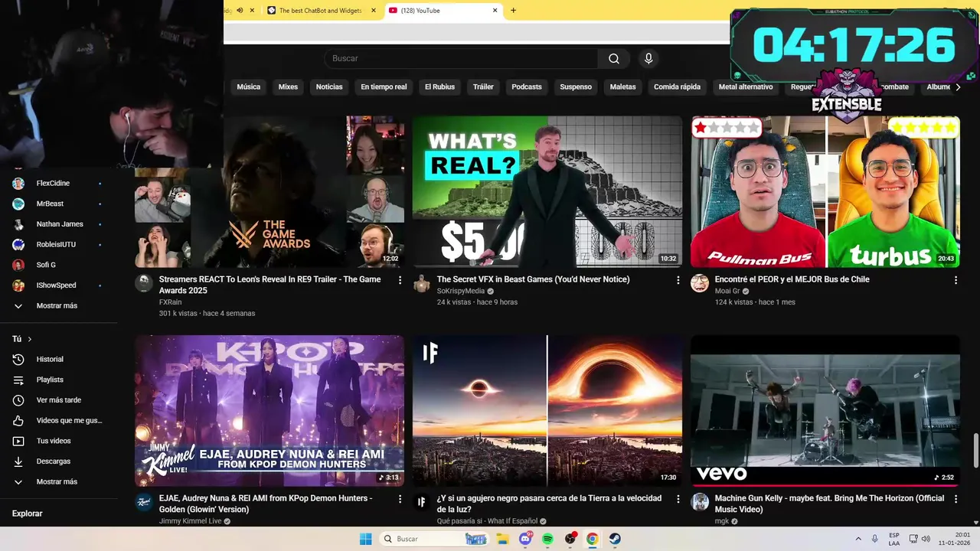Open options menu for agujero negro video
The height and width of the screenshot is (551, 980).
pos(678,499)
